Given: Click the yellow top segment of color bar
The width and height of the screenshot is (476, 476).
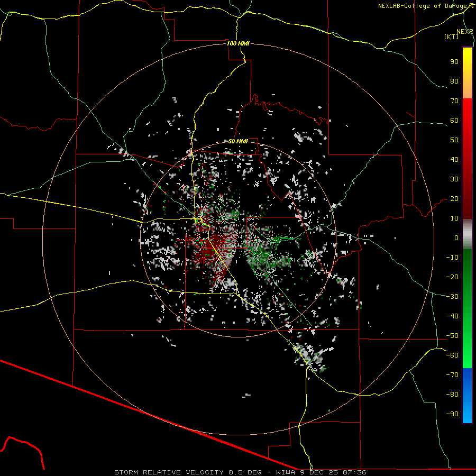Looking at the screenshot, I should [467, 73].
